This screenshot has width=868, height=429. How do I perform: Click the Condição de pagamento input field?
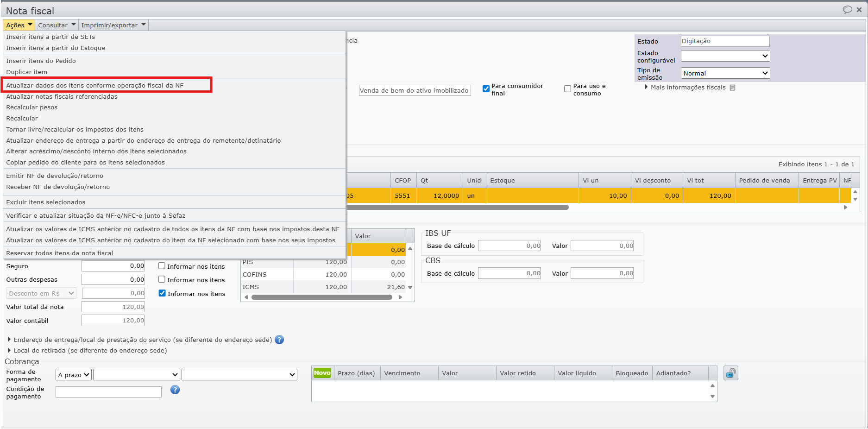pos(108,392)
